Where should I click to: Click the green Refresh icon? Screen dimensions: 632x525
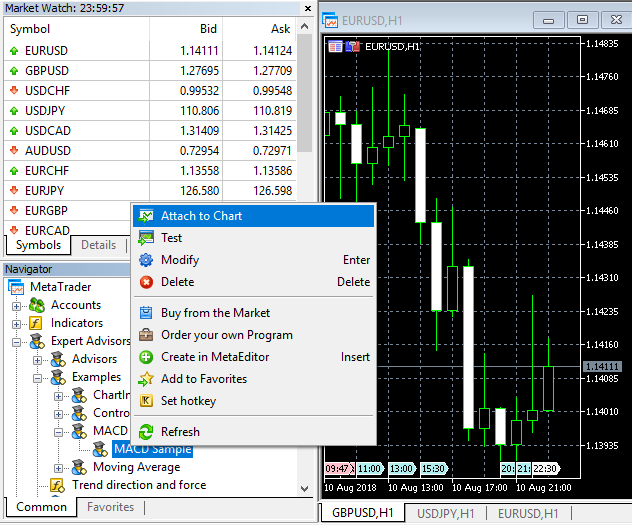(146, 432)
